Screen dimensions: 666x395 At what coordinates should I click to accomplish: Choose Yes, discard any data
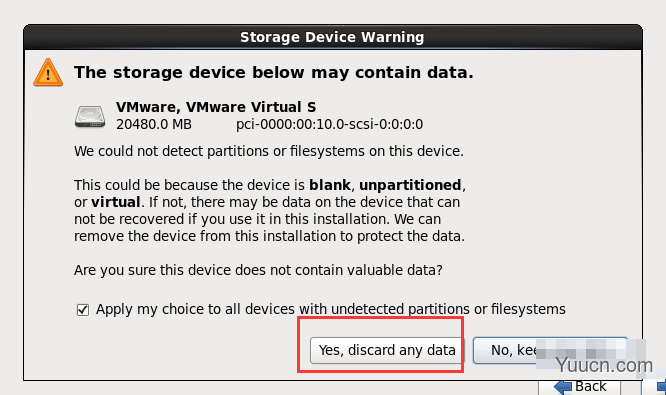(386, 350)
